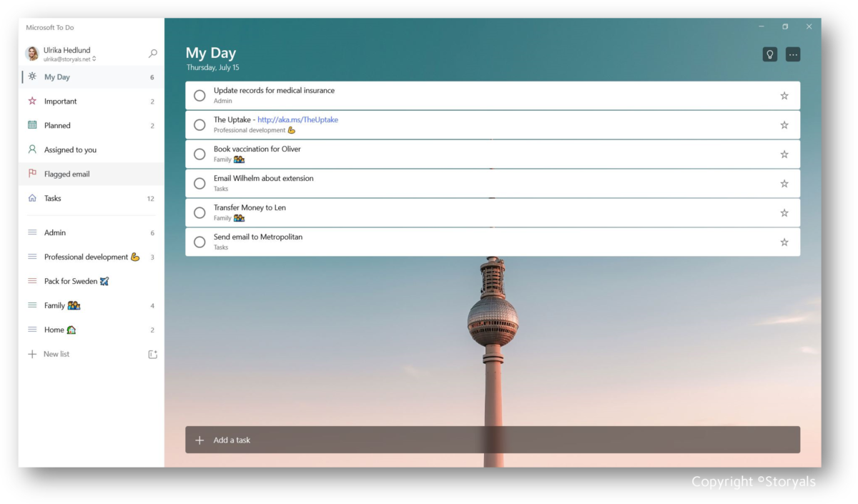The width and height of the screenshot is (858, 504).
Task: Complete the Book vaccination for Oliver task
Action: pos(199,153)
